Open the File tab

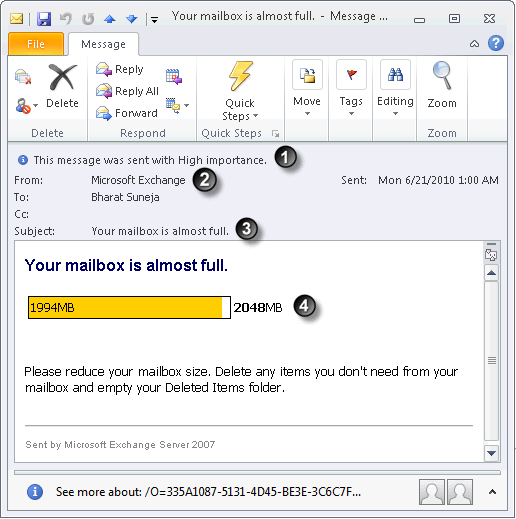coord(36,44)
